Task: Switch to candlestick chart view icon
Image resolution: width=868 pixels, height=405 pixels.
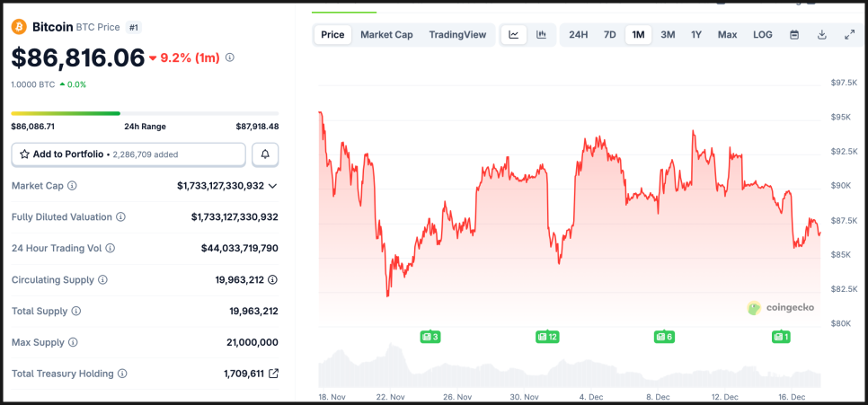Action: (542, 35)
